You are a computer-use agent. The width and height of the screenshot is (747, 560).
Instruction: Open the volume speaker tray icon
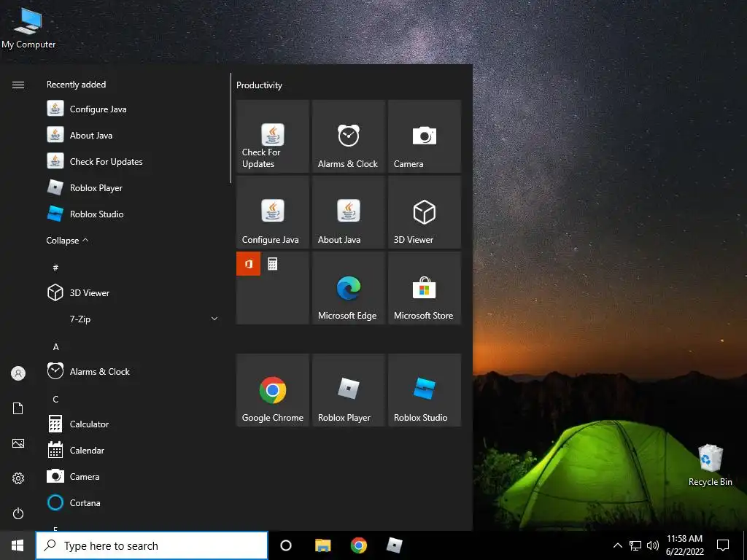point(653,545)
